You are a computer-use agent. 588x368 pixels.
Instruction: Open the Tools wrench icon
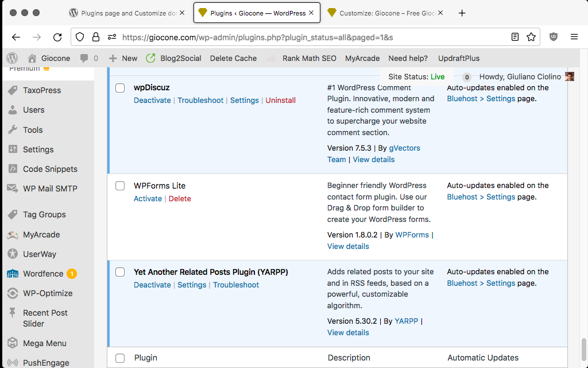point(13,129)
